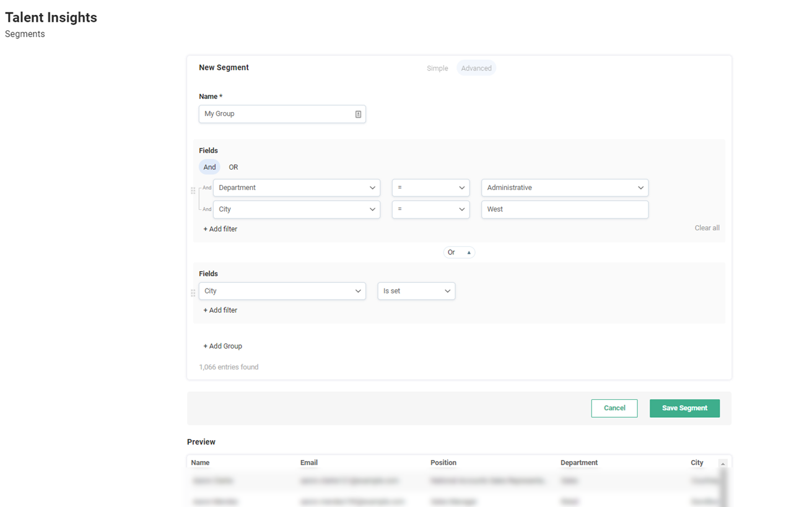Select the And logic toggle
The height and width of the screenshot is (507, 812).
pyautogui.click(x=209, y=167)
